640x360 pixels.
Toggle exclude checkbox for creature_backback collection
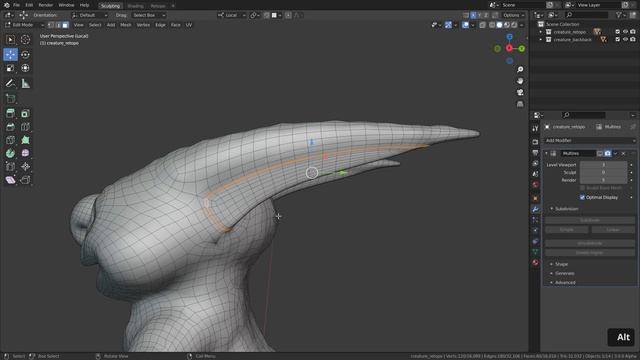tap(618, 40)
